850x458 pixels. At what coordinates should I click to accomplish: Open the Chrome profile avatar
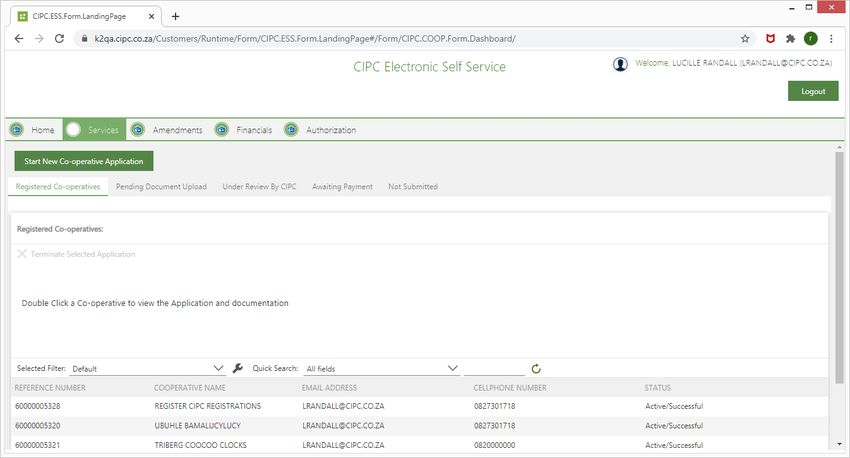click(x=810, y=38)
